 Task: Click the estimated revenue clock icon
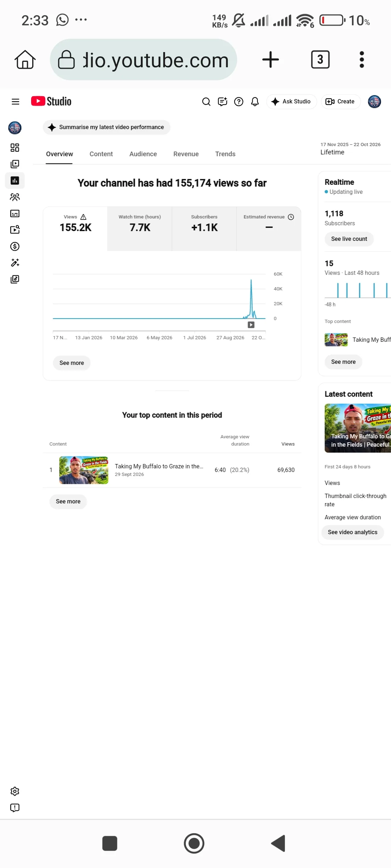(291, 217)
